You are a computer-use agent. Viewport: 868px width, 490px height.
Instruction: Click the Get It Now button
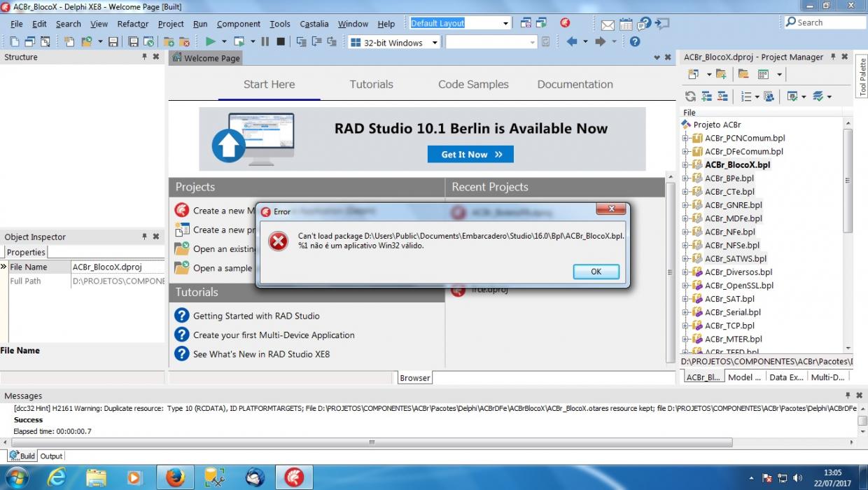pyautogui.click(x=470, y=154)
